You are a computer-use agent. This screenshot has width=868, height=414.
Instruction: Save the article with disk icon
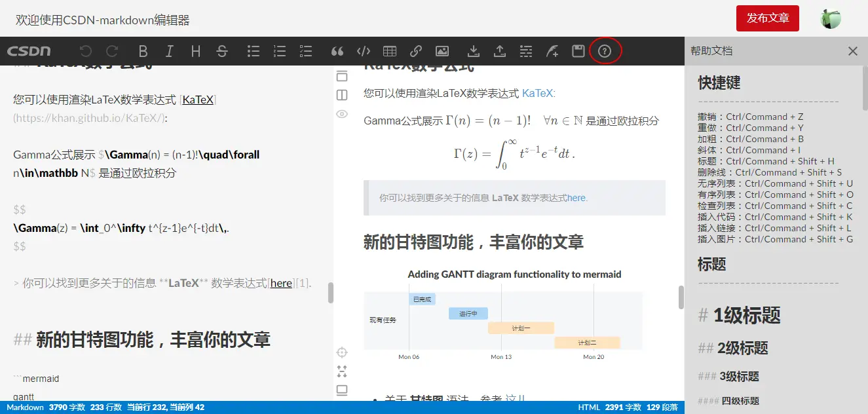[578, 51]
